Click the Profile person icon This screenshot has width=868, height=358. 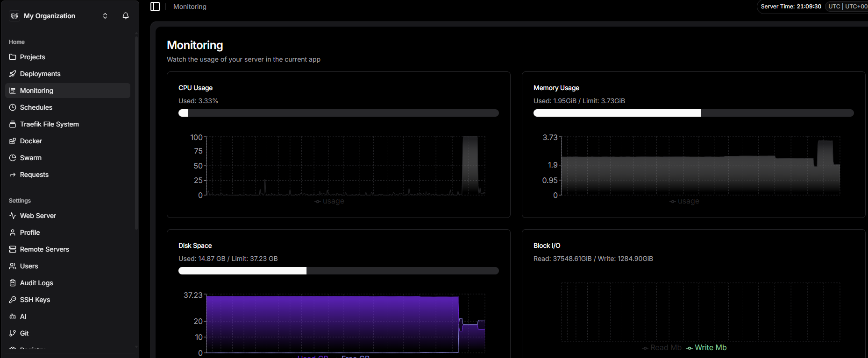[x=13, y=232]
